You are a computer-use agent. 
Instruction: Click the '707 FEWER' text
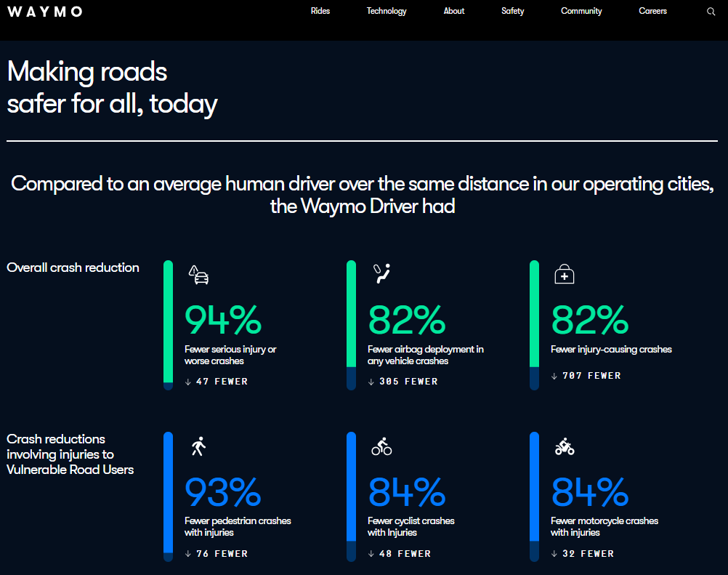pyautogui.click(x=591, y=376)
